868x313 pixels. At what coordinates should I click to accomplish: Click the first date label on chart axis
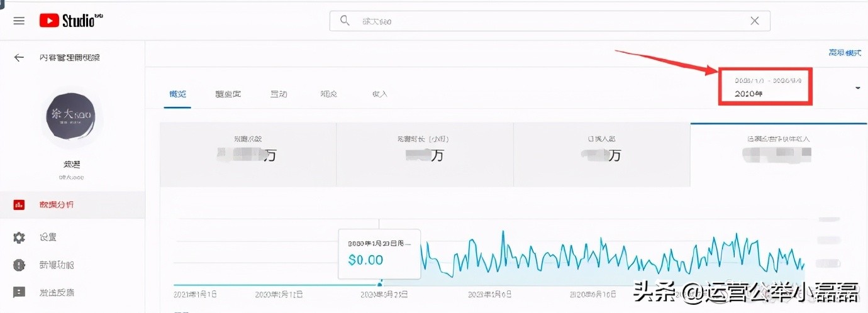tap(195, 295)
